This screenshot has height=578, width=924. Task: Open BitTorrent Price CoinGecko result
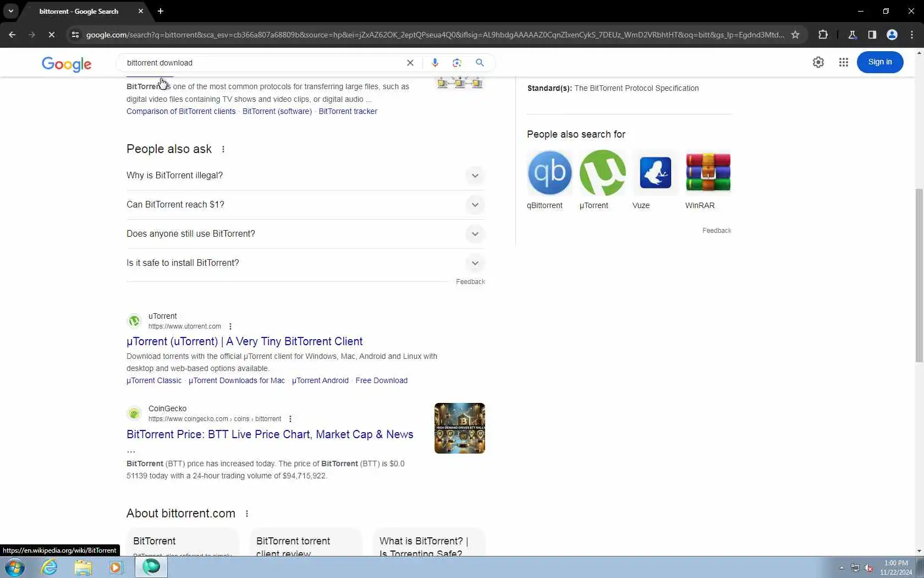[x=270, y=434]
